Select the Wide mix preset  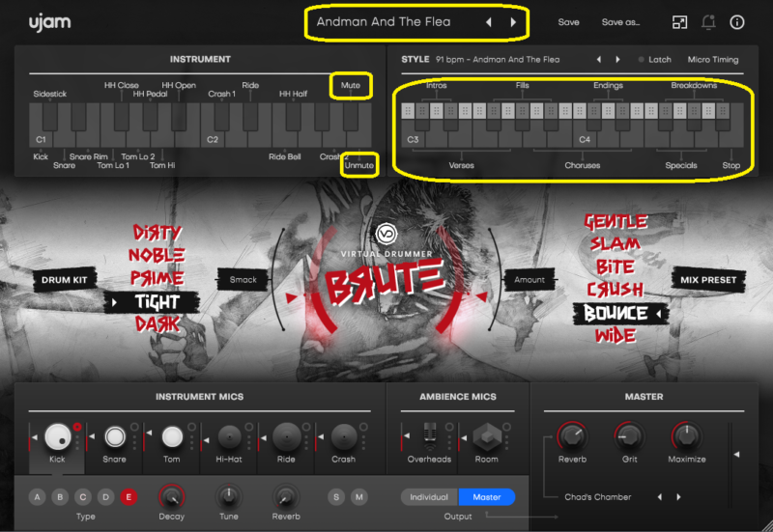point(616,336)
